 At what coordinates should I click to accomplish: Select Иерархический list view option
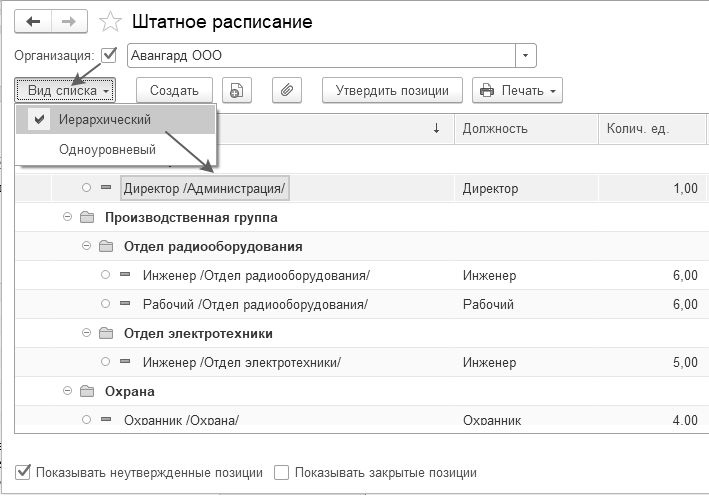[x=104, y=120]
